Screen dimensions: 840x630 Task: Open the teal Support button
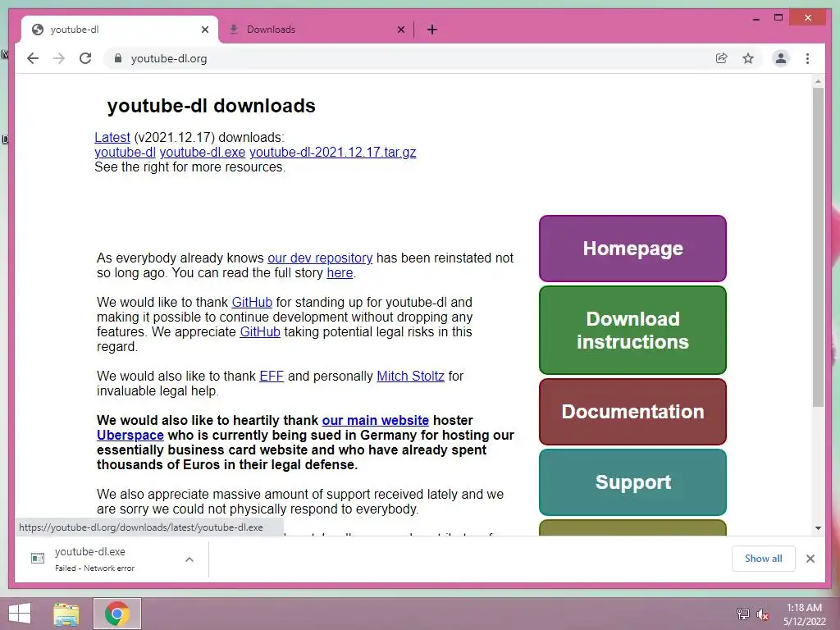632,482
